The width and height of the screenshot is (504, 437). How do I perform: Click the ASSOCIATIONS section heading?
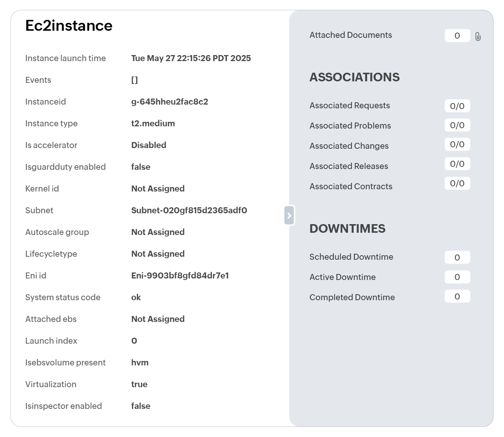pos(354,77)
